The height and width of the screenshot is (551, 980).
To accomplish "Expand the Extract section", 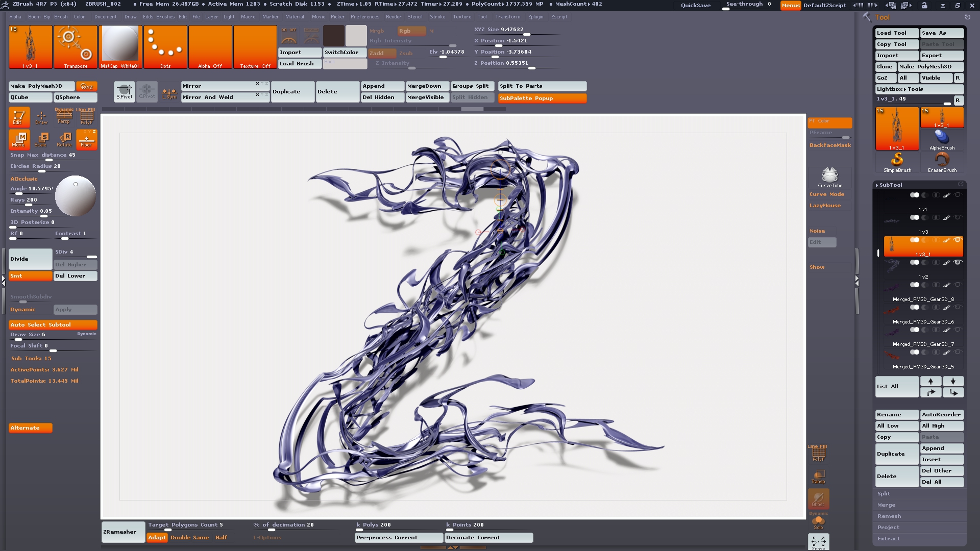I will [x=888, y=539].
